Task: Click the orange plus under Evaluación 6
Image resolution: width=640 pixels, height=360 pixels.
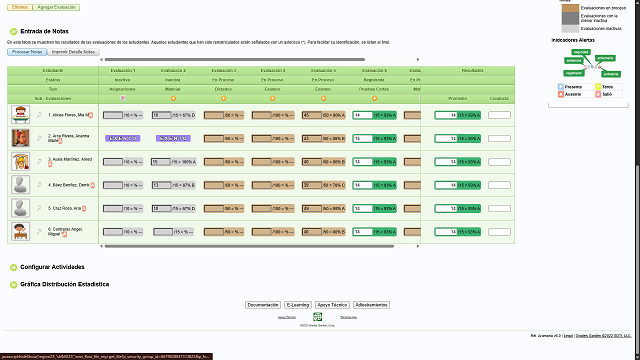Action: click(374, 98)
